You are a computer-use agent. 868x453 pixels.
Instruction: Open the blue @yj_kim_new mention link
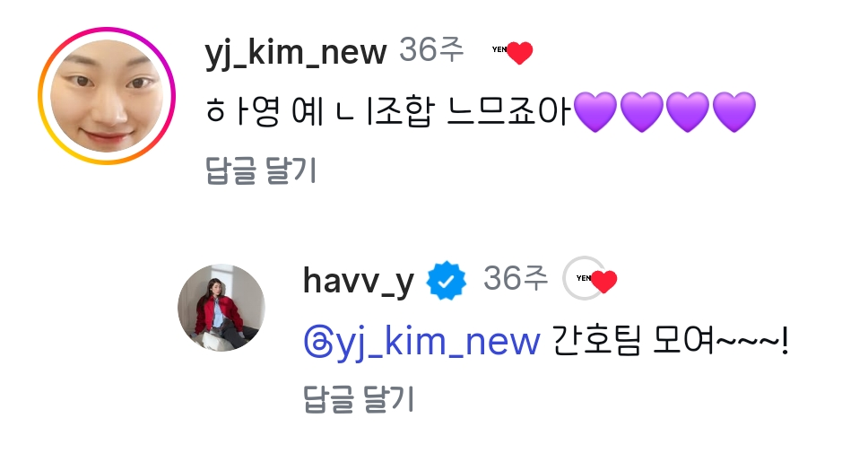pos(421,343)
